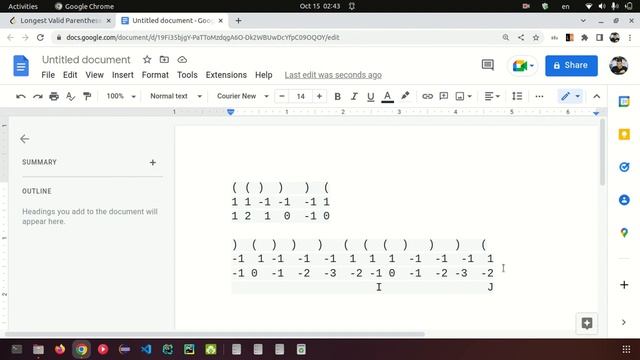The height and width of the screenshot is (360, 640).
Task: Open the Extensions menu
Action: [226, 75]
